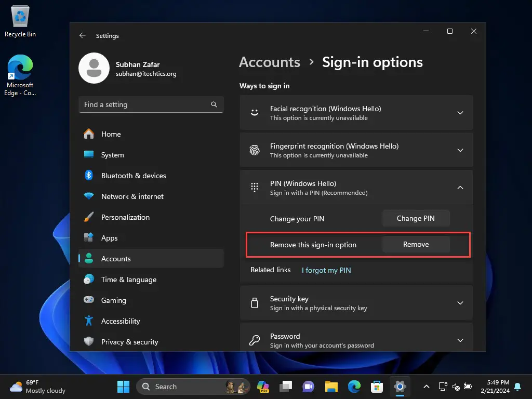The height and width of the screenshot is (399, 532).
Task: Click the Facial recognition smiley icon
Action: pyautogui.click(x=255, y=113)
